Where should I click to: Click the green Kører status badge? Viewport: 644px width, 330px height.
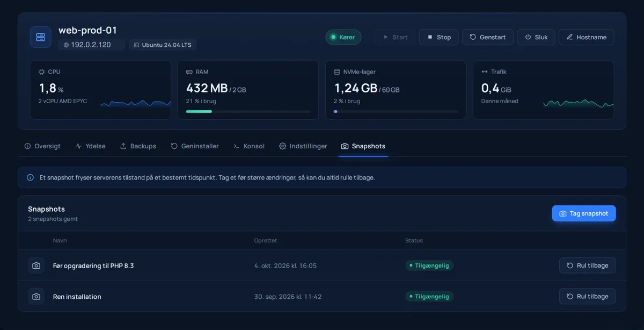click(343, 37)
